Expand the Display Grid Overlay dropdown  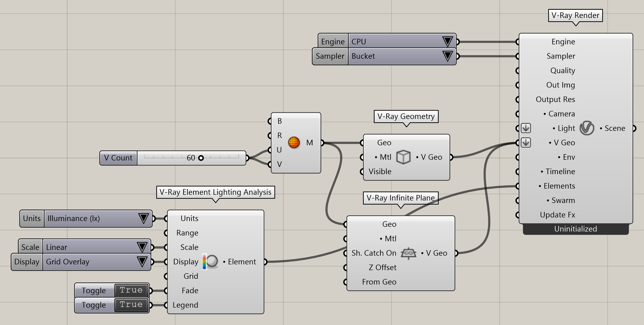coord(142,262)
